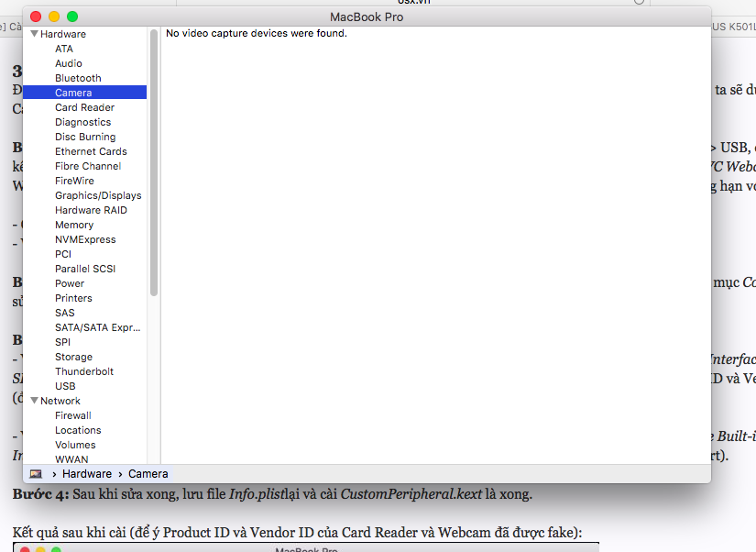Open the Thunderbolt section
The height and width of the screenshot is (552, 756).
[84, 371]
